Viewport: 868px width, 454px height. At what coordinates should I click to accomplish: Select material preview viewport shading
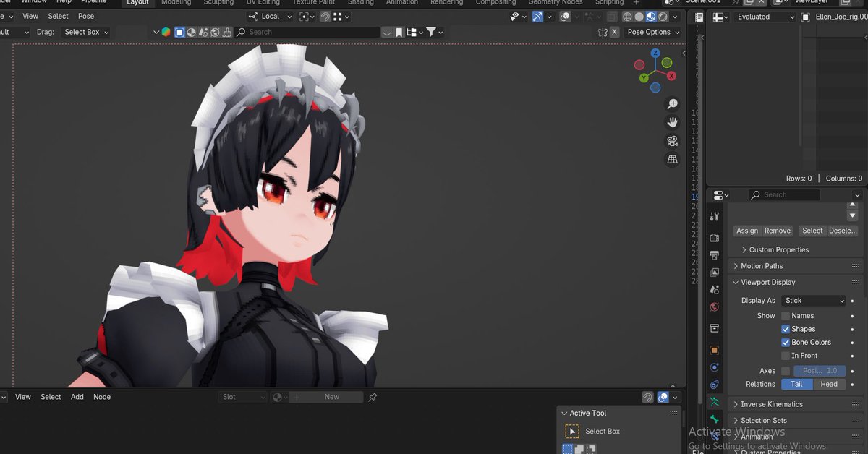coord(651,17)
